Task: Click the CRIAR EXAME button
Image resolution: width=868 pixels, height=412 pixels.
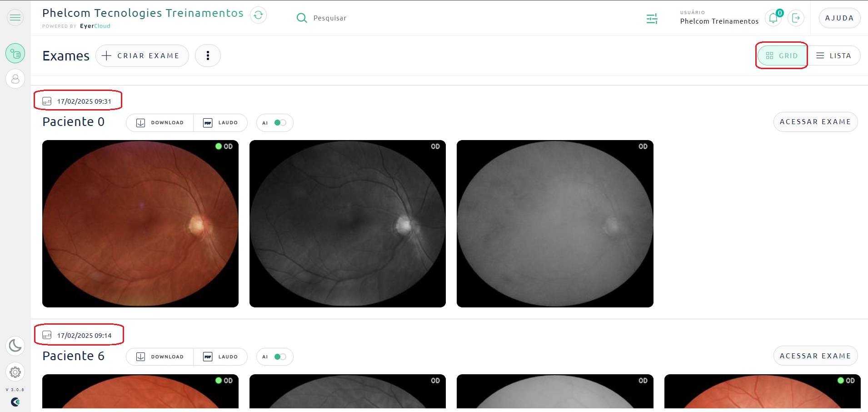Action: pos(142,55)
